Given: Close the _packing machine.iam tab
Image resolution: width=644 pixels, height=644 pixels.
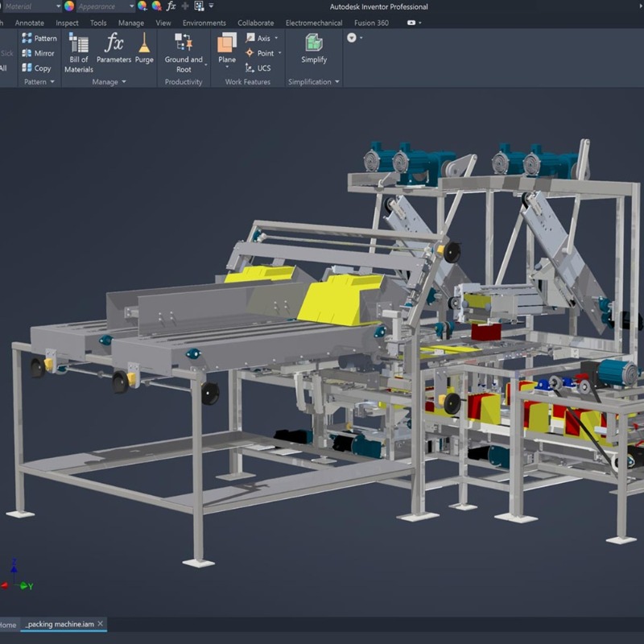Looking at the screenshot, I should click(100, 625).
